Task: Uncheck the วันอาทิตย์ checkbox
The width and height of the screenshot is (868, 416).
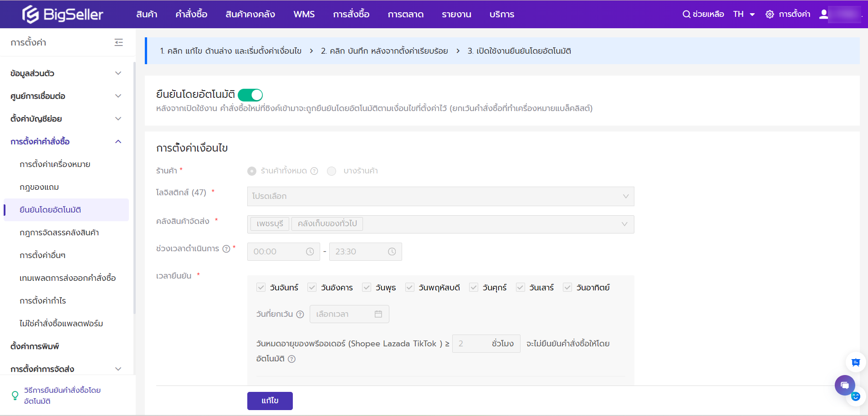Action: (x=567, y=287)
